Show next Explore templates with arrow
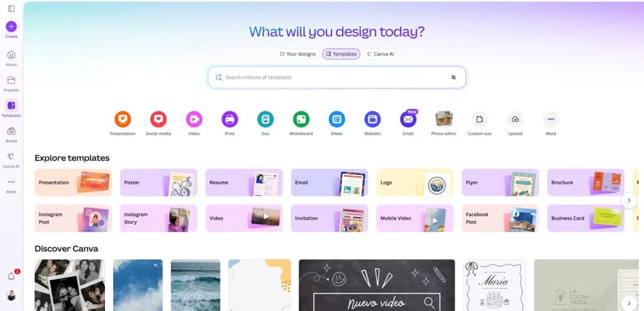The image size is (644, 311). tap(629, 200)
